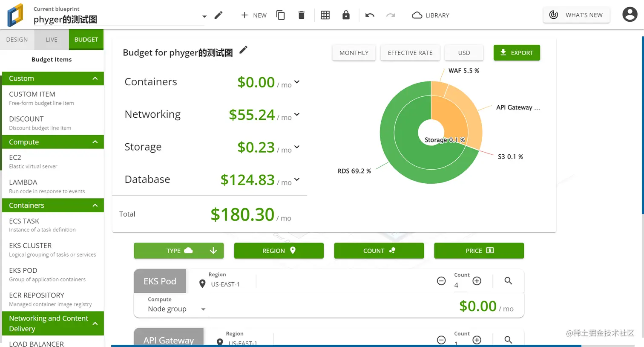Sort budget items by TYPE
The image size is (644, 347).
click(x=179, y=251)
